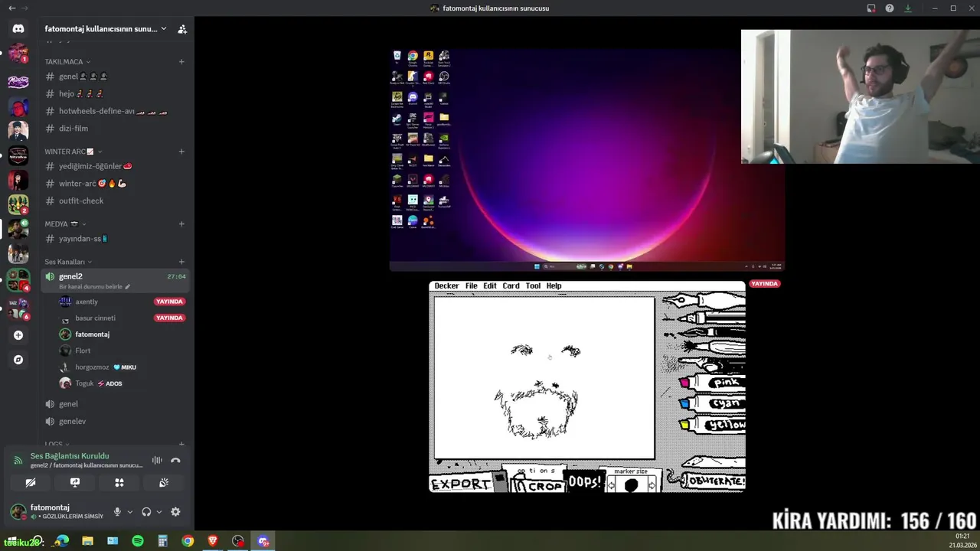Decrease marker size with left arrow
This screenshot has width=980, height=551.
tap(611, 484)
